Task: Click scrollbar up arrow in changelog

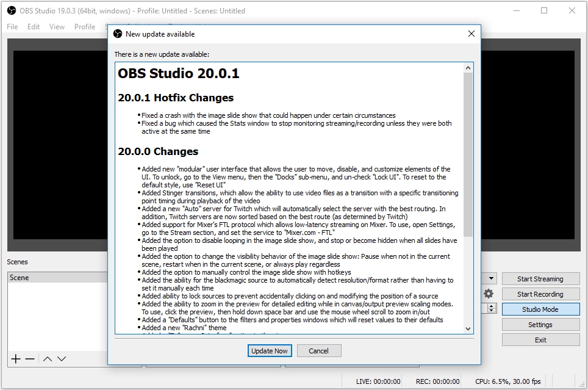Action: click(x=468, y=68)
